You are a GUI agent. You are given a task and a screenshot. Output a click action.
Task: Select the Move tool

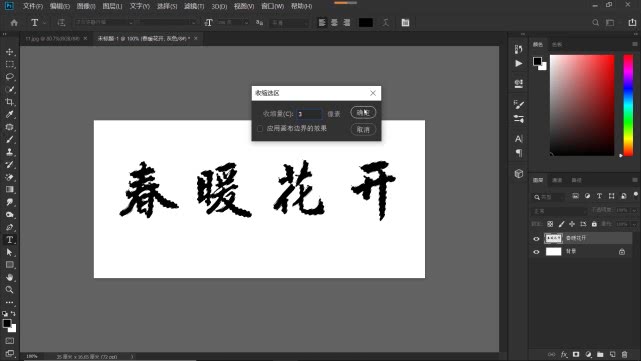[9, 52]
